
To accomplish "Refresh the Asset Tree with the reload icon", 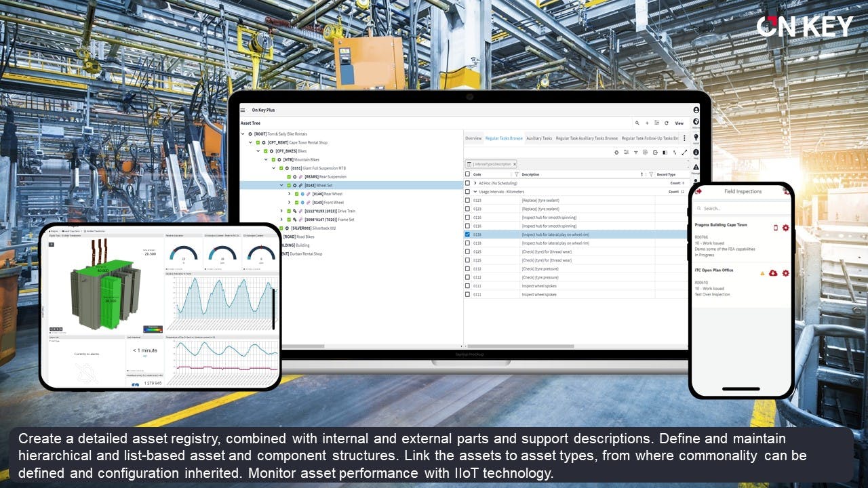I will pyautogui.click(x=667, y=123).
